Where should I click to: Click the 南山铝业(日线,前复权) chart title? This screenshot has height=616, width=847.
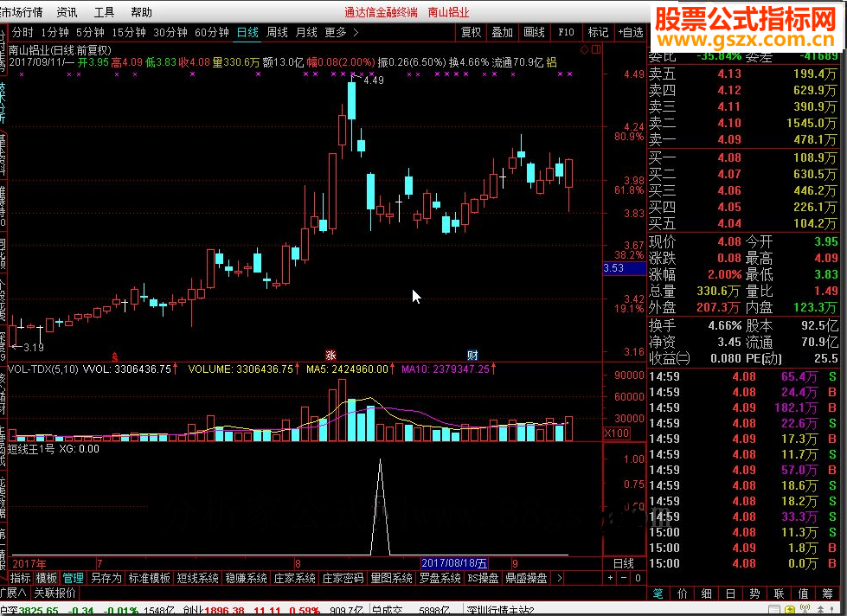[60, 50]
